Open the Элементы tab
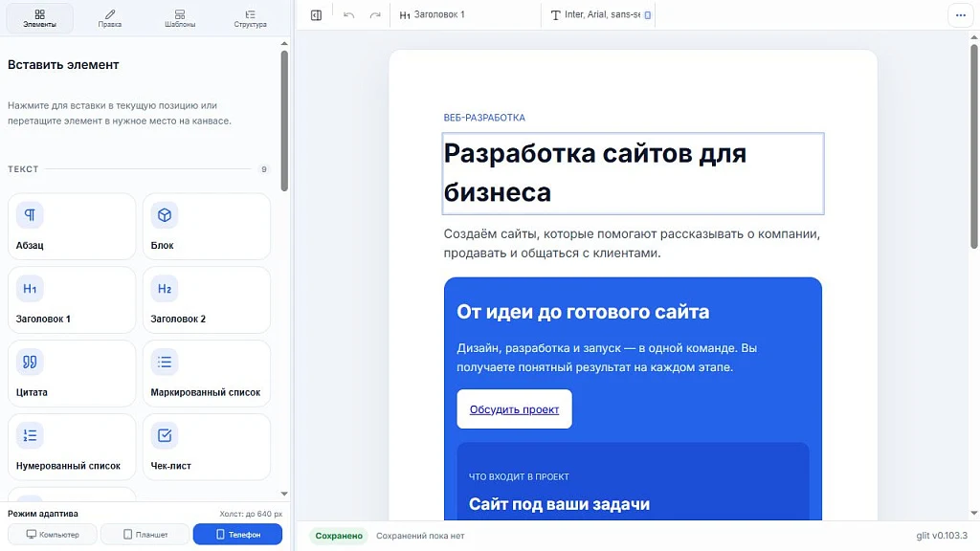The width and height of the screenshot is (980, 551). coord(40,18)
